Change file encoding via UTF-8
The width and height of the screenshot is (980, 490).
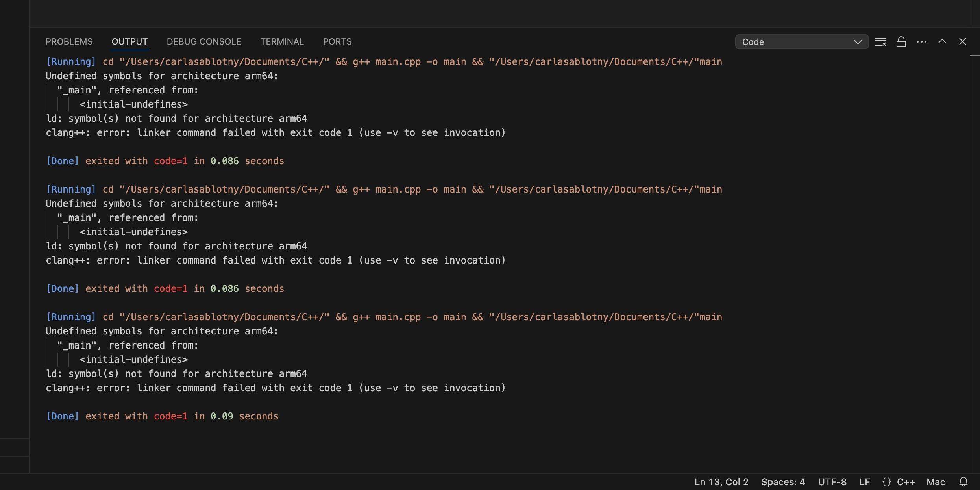coord(832,481)
